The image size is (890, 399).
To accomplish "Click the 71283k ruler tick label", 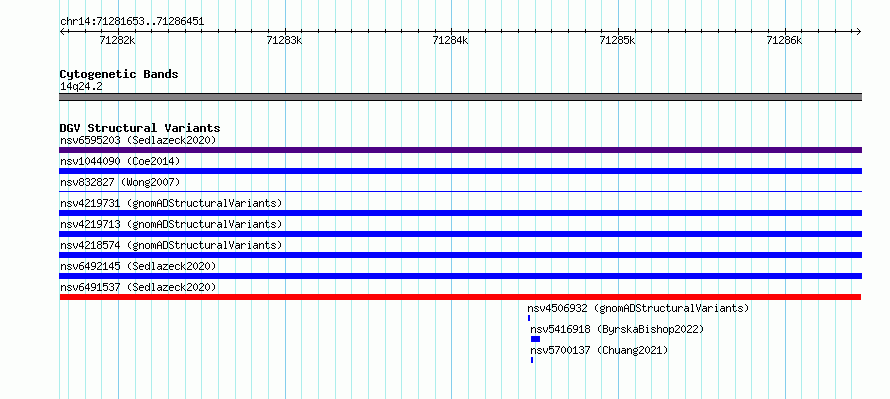I will click(283, 40).
